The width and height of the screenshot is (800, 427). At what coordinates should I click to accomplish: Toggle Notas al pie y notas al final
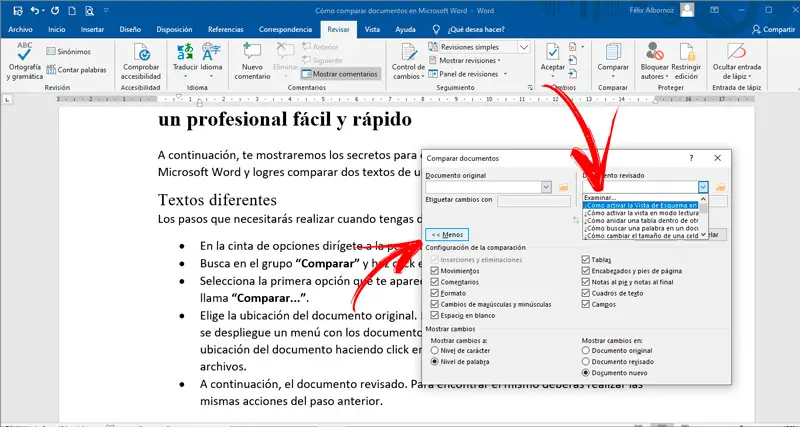[x=586, y=282]
